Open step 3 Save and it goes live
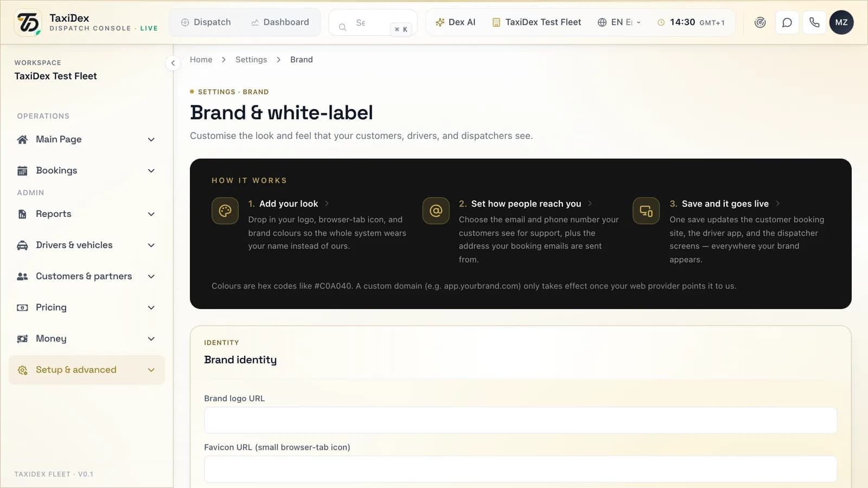This screenshot has height=488, width=868. [x=725, y=204]
